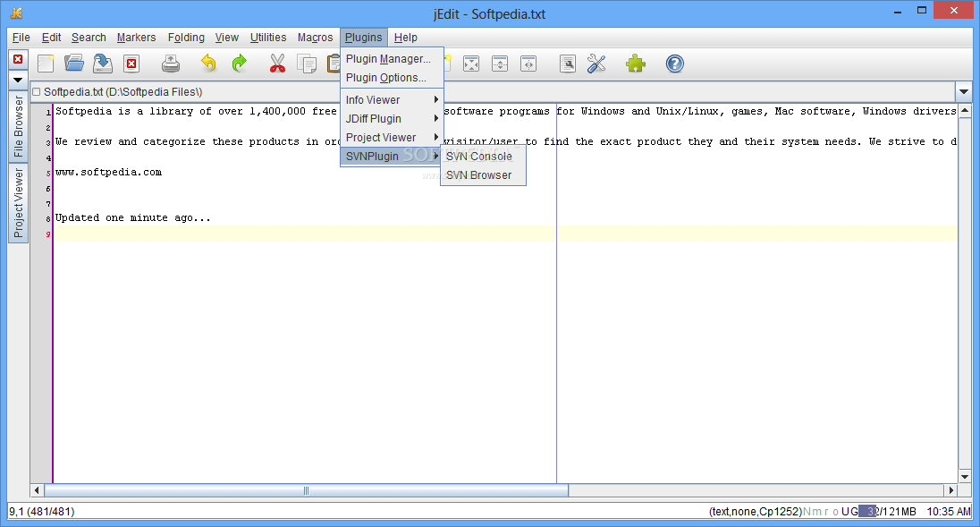Click the Unsplit view toolbar icon
The image size is (980, 527).
pyautogui.click(x=470, y=64)
